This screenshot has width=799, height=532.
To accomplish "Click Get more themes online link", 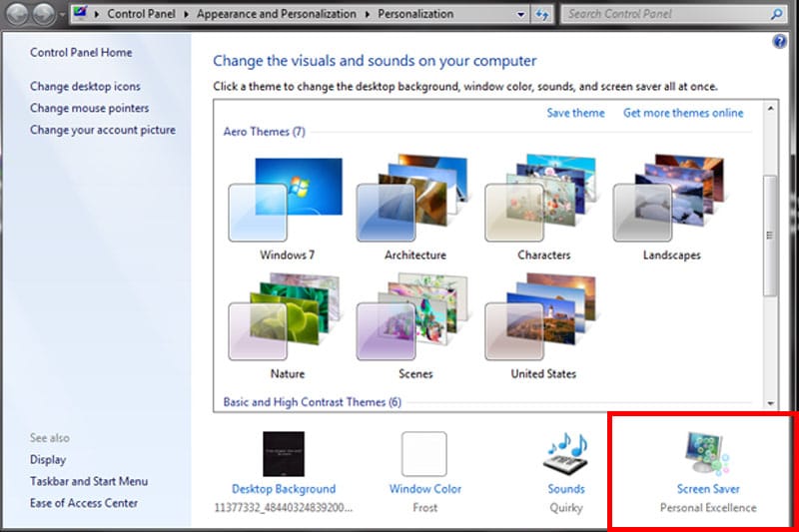I will point(683,113).
